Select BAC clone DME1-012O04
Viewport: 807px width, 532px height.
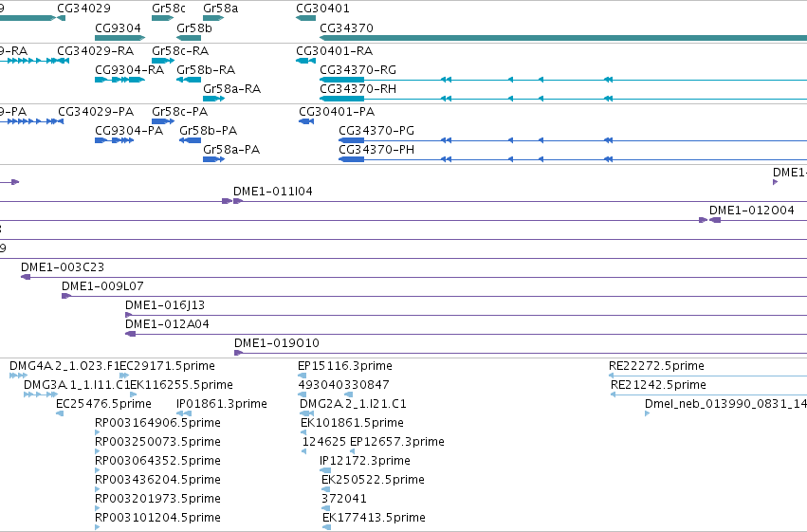(x=751, y=211)
